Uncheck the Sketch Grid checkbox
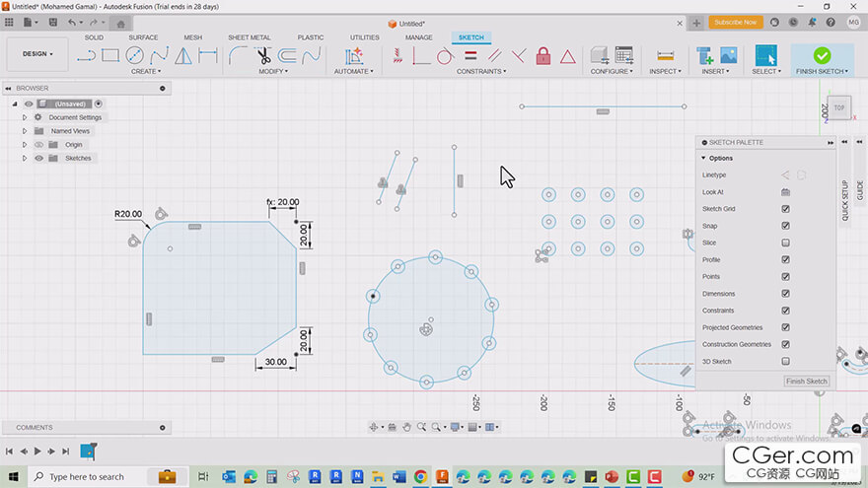 (785, 209)
